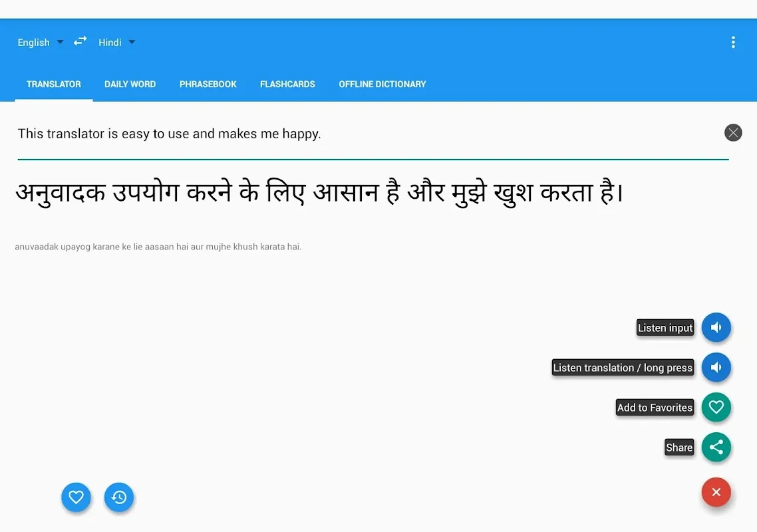The image size is (757, 532).
Task: Play the translation audio
Action: (x=716, y=367)
